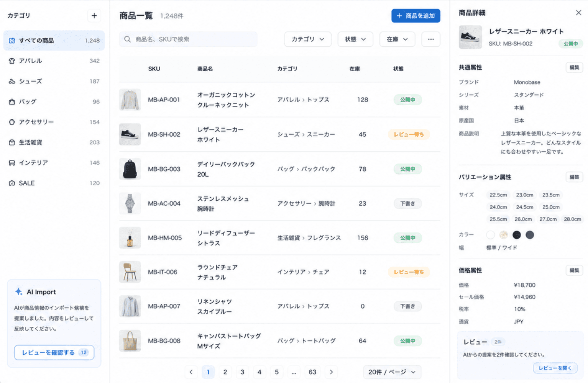
Task: Click the 商品名 column header
Action: click(x=205, y=69)
